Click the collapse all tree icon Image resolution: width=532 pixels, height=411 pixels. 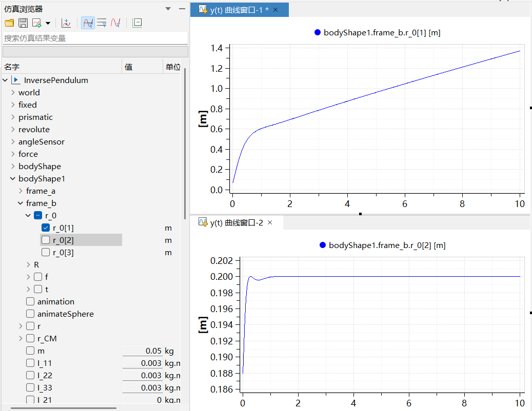[x=137, y=23]
